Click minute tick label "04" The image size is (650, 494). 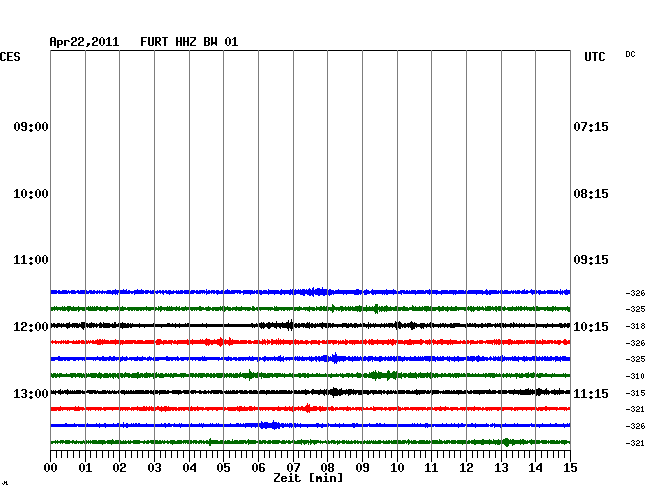(189, 468)
